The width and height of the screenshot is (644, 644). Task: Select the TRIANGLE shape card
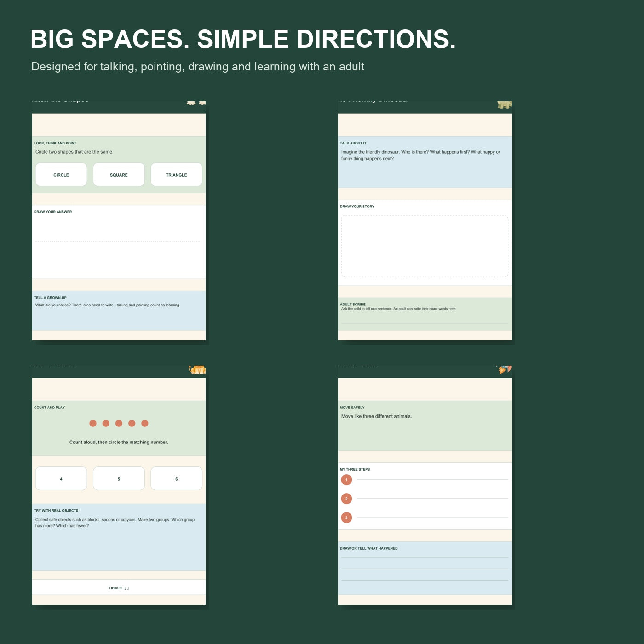click(177, 174)
